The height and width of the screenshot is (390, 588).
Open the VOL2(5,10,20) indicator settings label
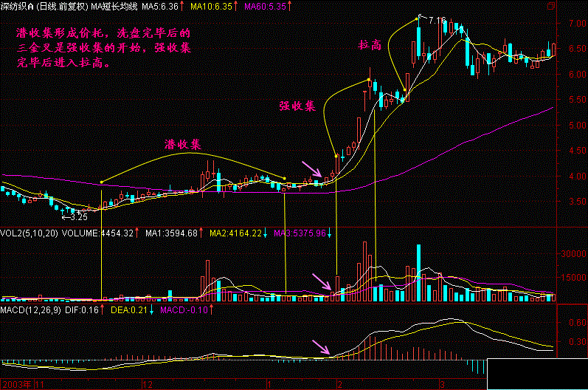click(30, 233)
